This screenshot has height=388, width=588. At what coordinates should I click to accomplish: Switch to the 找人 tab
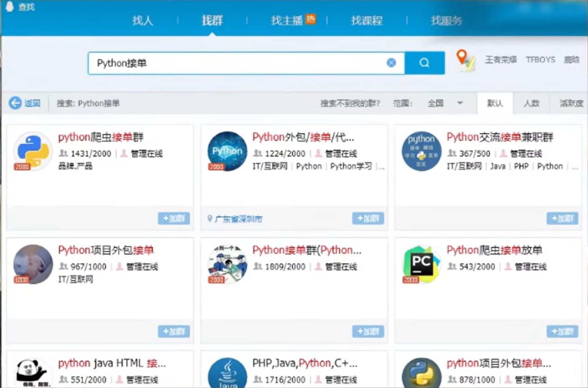(142, 20)
